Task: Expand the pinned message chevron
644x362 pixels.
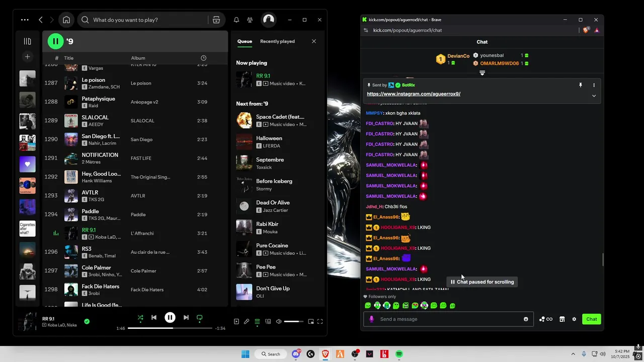Action: coord(594,96)
